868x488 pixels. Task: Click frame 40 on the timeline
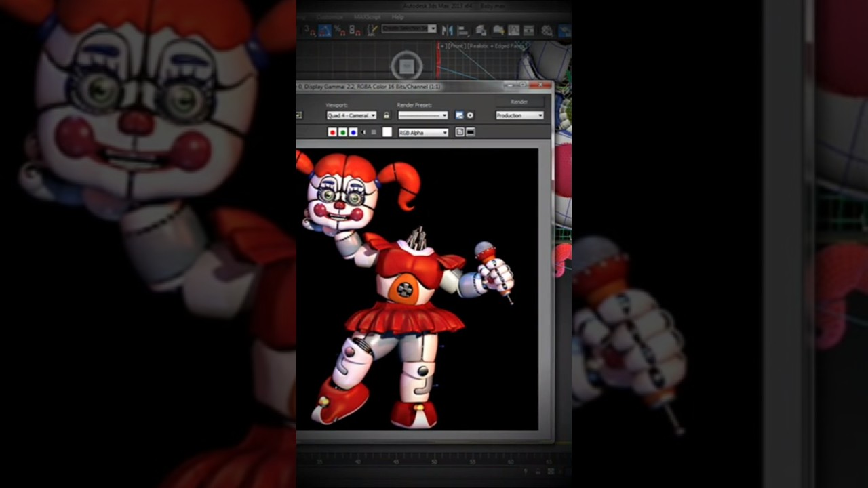(x=358, y=462)
